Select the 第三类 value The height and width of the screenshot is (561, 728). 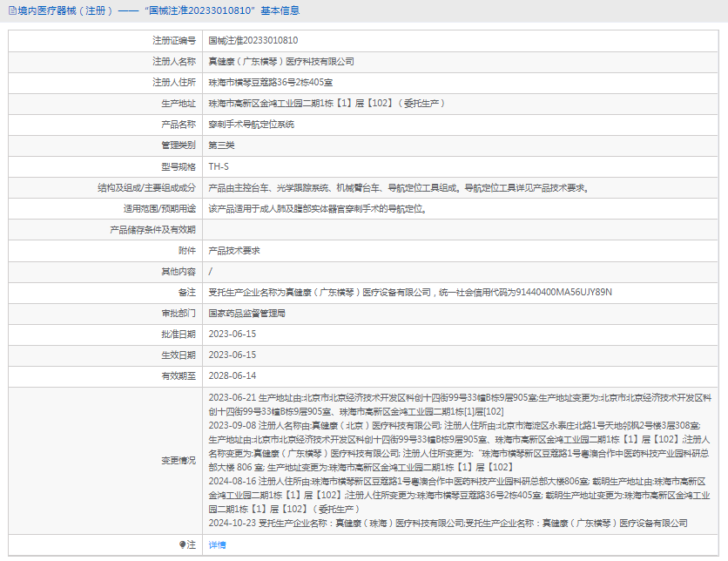click(221, 145)
